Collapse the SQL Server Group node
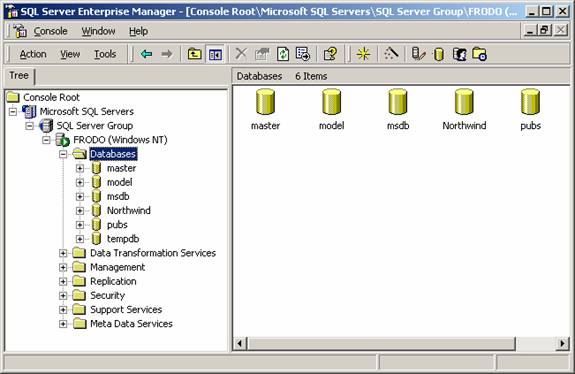 (29, 126)
